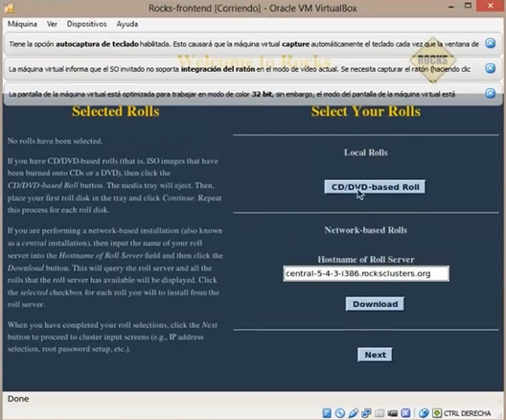Click the network adapters status icon
The height and width of the screenshot is (420, 506).
coord(366,413)
